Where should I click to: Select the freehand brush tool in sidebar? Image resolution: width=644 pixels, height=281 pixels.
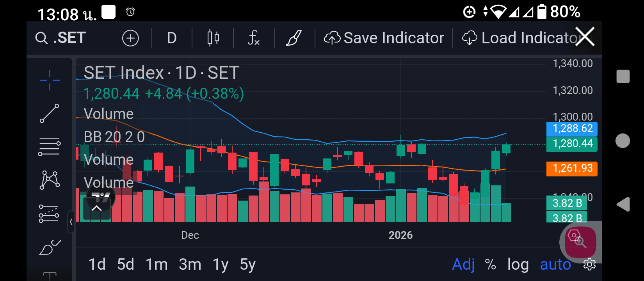coord(50,247)
